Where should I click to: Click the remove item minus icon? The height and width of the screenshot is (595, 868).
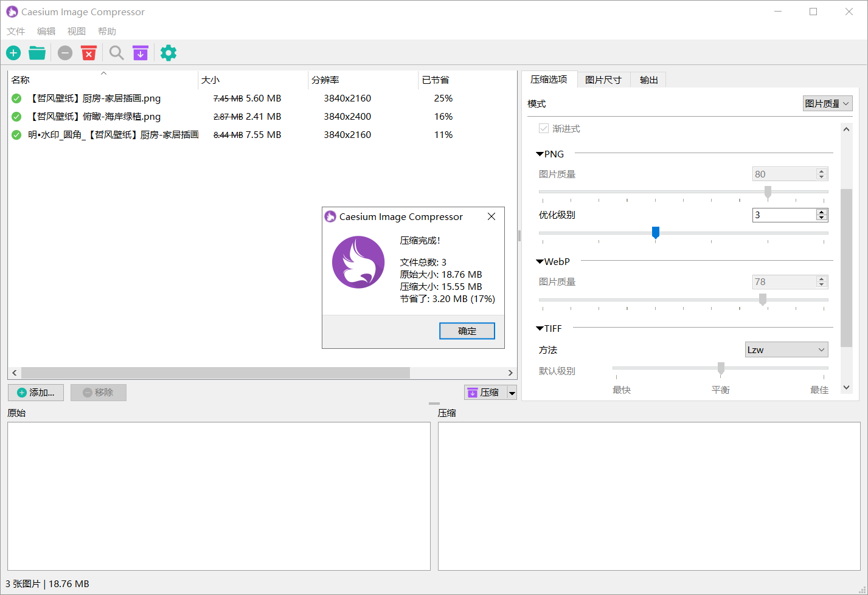tap(64, 53)
